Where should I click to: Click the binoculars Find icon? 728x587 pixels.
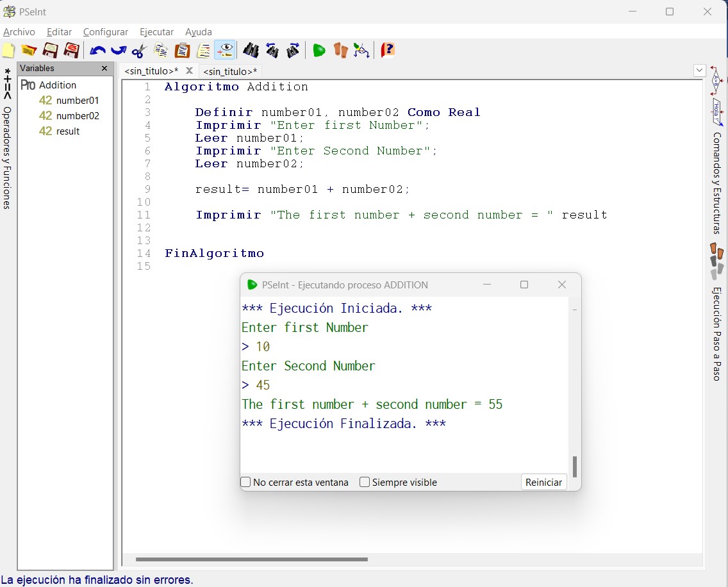(x=251, y=50)
